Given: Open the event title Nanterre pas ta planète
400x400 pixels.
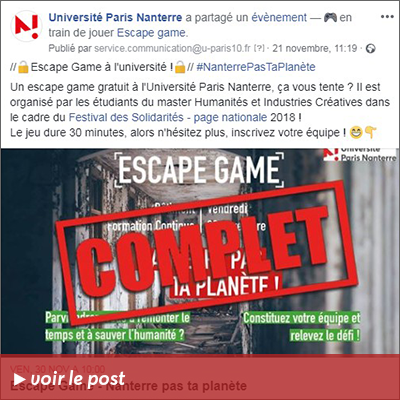Looking at the screenshot, I should [x=129, y=387].
